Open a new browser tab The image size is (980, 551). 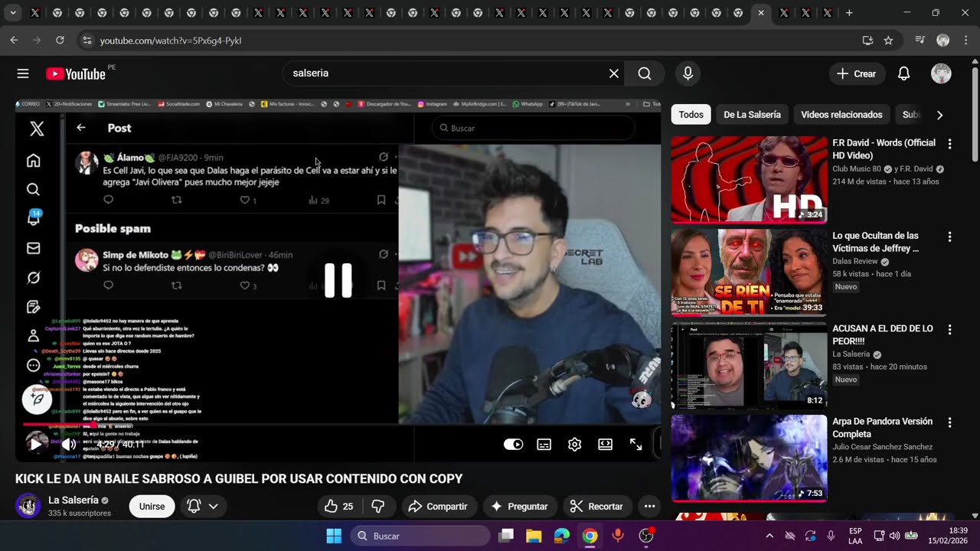tap(848, 13)
